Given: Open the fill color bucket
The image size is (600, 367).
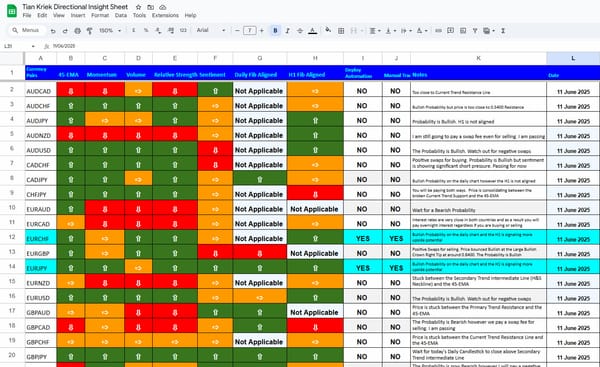Looking at the screenshot, I should click(x=328, y=30).
